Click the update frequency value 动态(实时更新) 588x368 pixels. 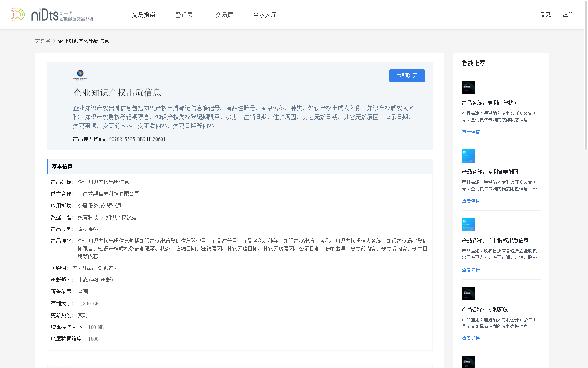96,280
